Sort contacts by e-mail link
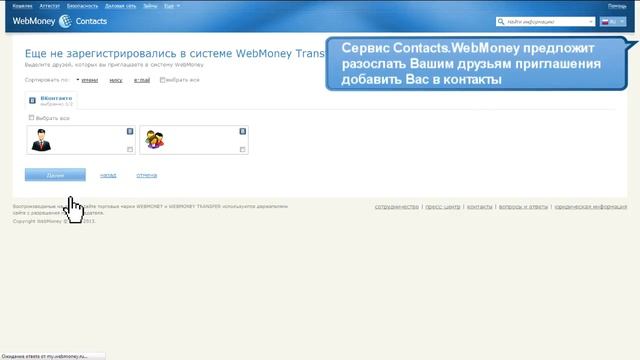This screenshot has width=640, height=360. tap(142, 80)
